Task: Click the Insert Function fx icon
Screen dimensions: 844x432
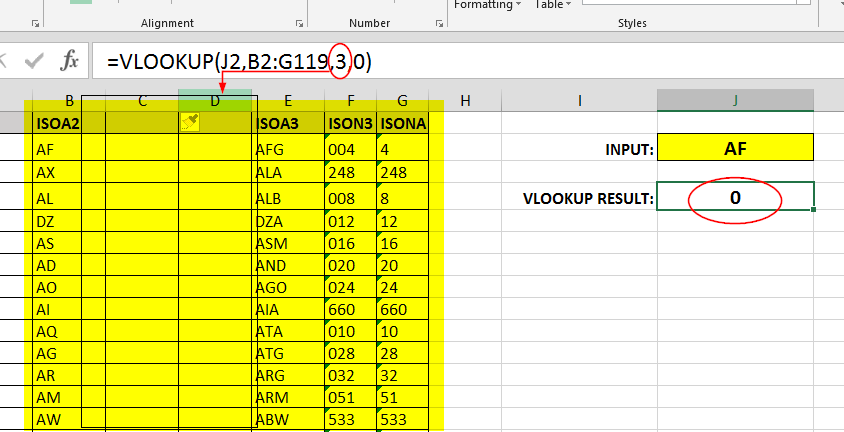Action: tap(70, 61)
